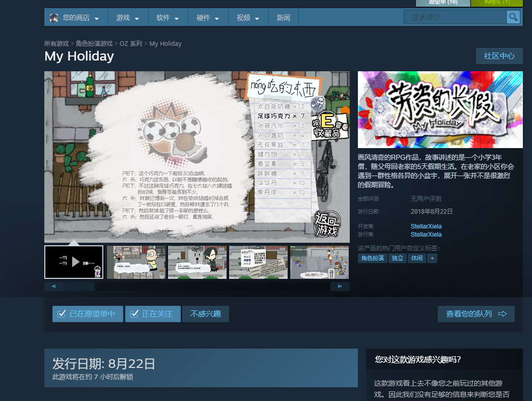Open the StellarXiela developer link
This screenshot has height=401, width=532.
coord(426,226)
